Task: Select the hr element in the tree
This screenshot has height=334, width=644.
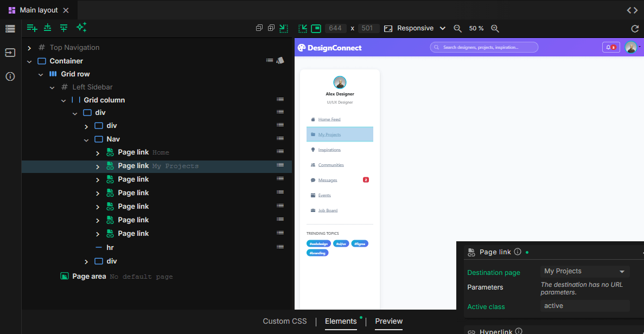Action: coord(110,247)
